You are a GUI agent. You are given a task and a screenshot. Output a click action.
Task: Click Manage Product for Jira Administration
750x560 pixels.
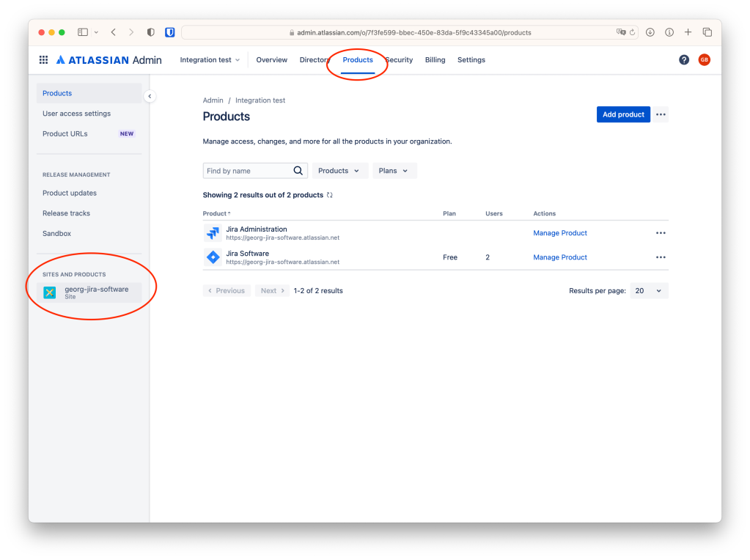(560, 233)
